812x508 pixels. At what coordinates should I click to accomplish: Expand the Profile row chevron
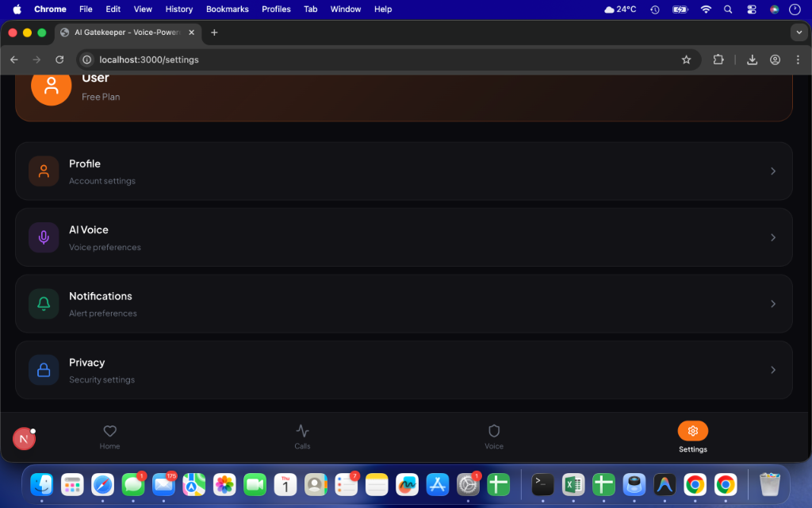[x=773, y=171]
